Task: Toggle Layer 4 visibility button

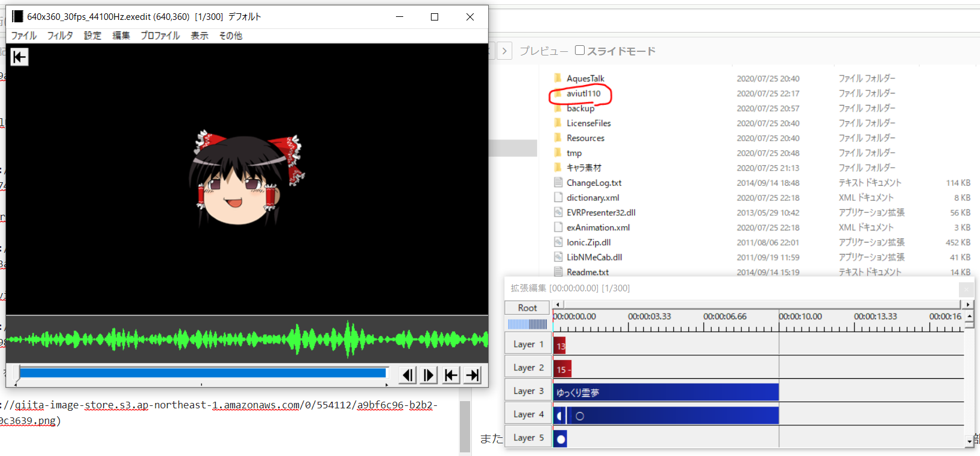Action: (527, 414)
